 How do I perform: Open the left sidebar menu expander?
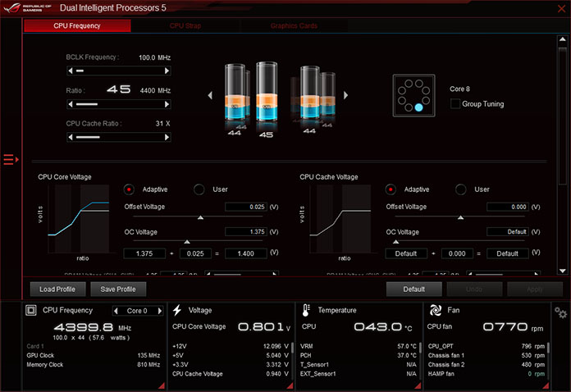click(11, 159)
